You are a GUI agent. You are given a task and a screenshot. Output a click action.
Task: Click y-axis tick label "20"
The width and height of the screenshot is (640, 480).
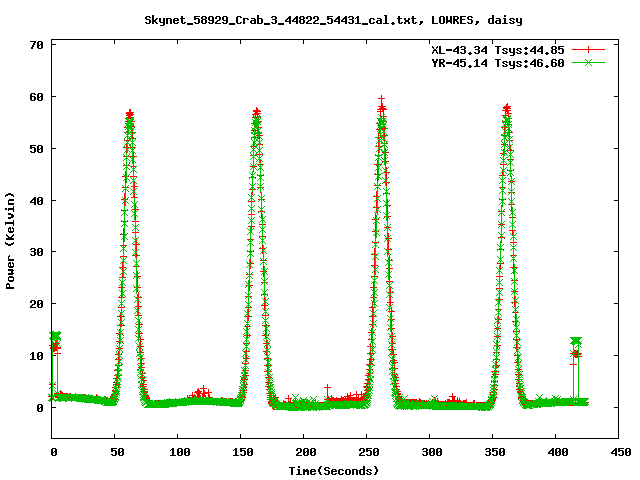point(36,304)
